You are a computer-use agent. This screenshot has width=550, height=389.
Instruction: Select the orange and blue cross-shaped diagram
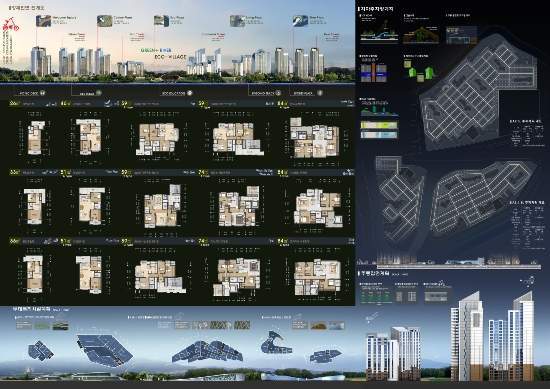pos(374,73)
